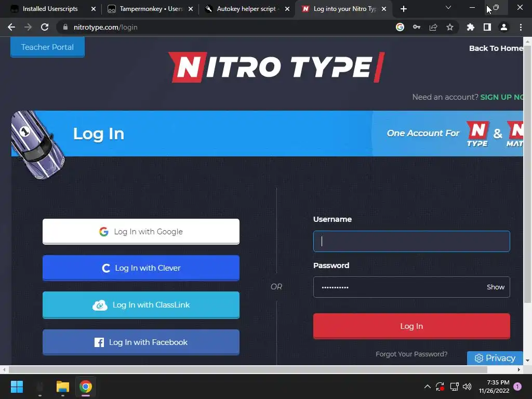
Task: Show hidden system tray icons
Action: tap(428, 387)
